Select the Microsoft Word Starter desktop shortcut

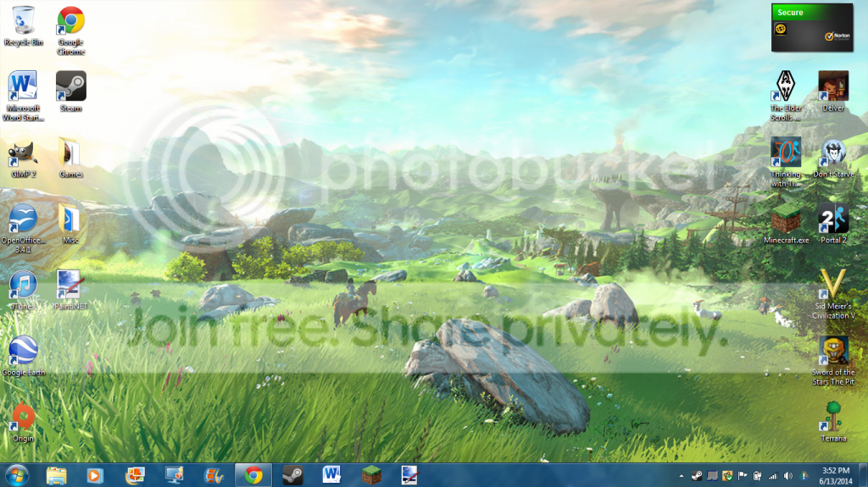pos(23,97)
